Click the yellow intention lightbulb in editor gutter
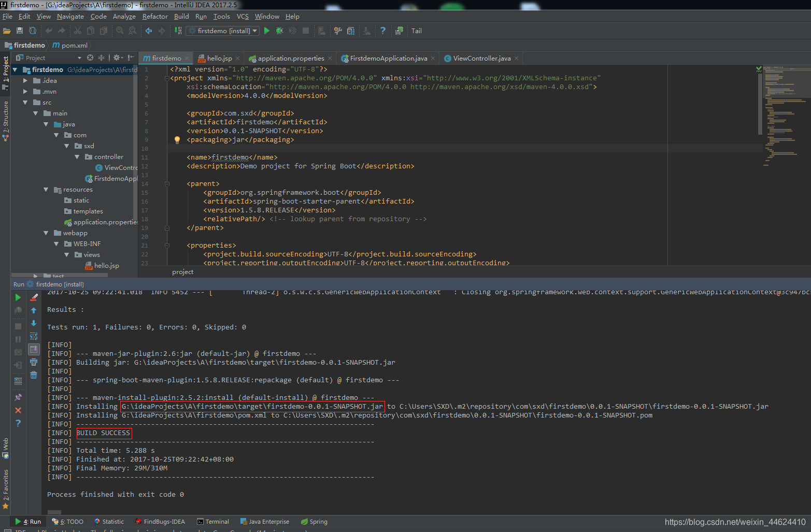This screenshot has height=532, width=811. [x=177, y=140]
